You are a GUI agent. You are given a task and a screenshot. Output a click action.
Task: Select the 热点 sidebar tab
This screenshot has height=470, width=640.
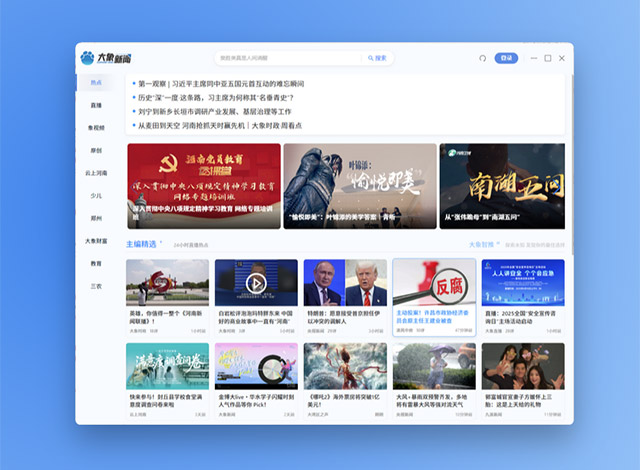click(96, 82)
